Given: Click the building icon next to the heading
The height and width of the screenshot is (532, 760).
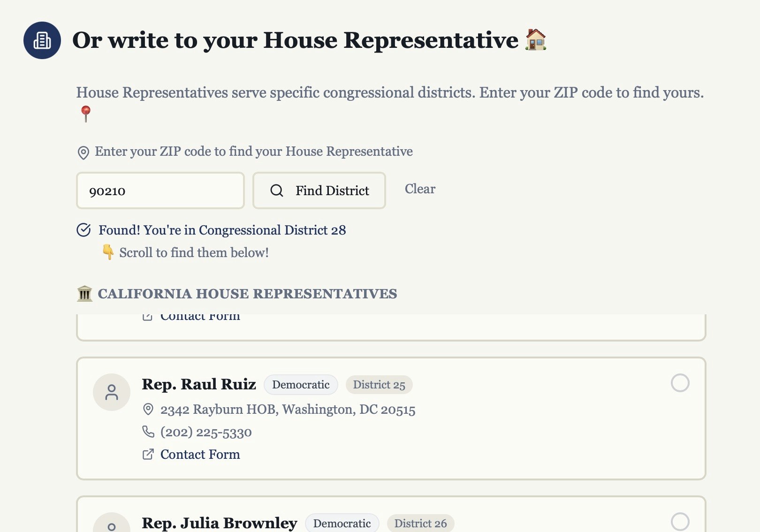Looking at the screenshot, I should click(41, 40).
